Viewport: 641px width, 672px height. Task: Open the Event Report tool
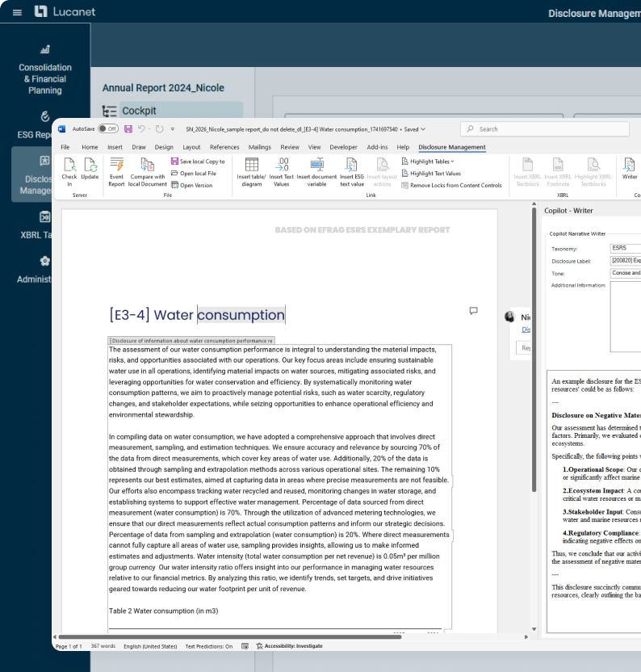[117, 166]
